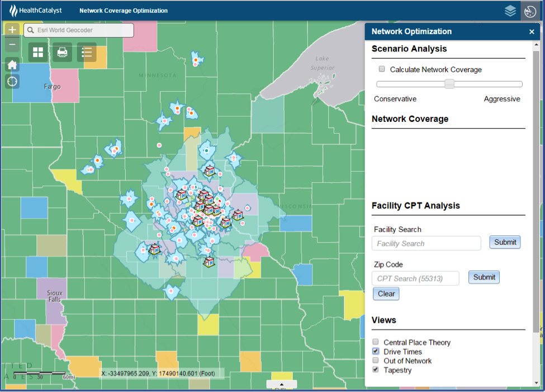Disable the Tapestry view option
The width and height of the screenshot is (545, 392).
(375, 370)
